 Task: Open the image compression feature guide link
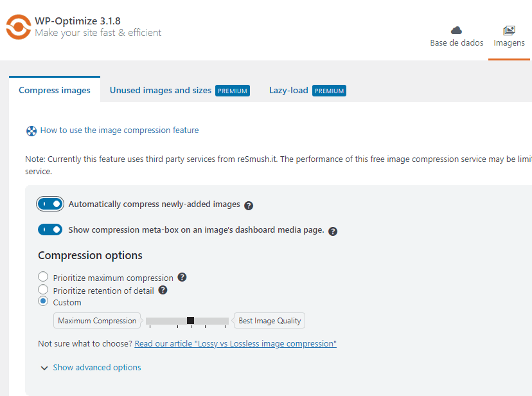120,130
